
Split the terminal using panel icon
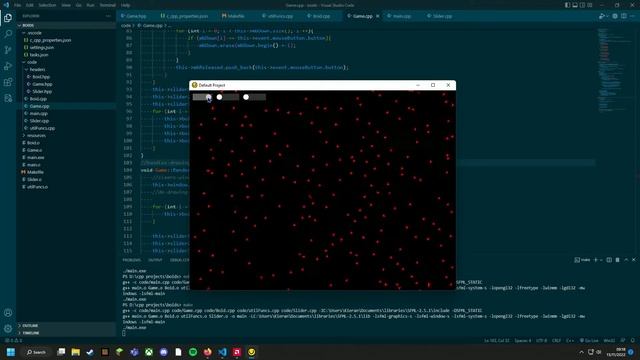(x=609, y=260)
